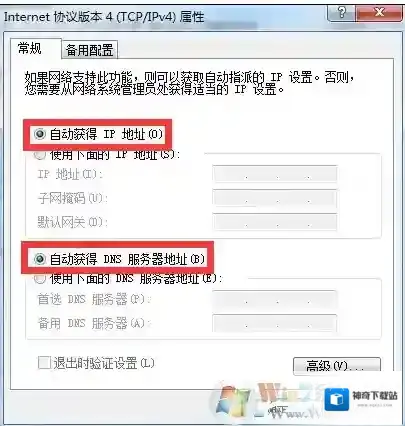
Task: Select 自动获得 IP 地址 radio button
Action: (40, 134)
